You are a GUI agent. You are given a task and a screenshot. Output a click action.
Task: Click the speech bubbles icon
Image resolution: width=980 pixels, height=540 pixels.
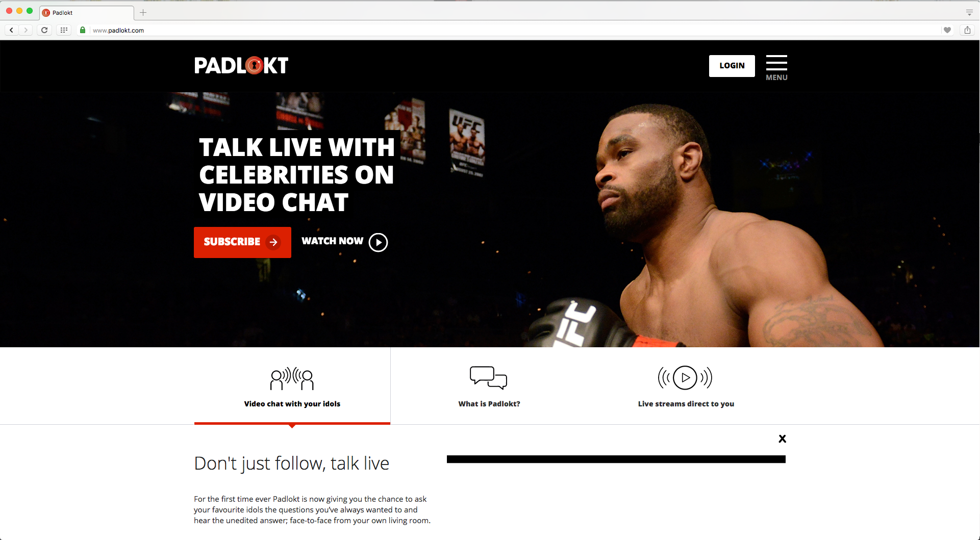(x=488, y=378)
